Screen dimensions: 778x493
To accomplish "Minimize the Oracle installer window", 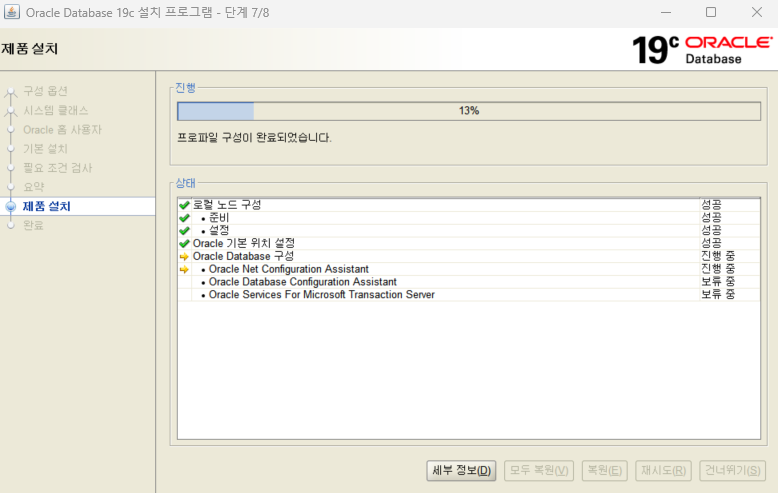I will (x=666, y=12).
